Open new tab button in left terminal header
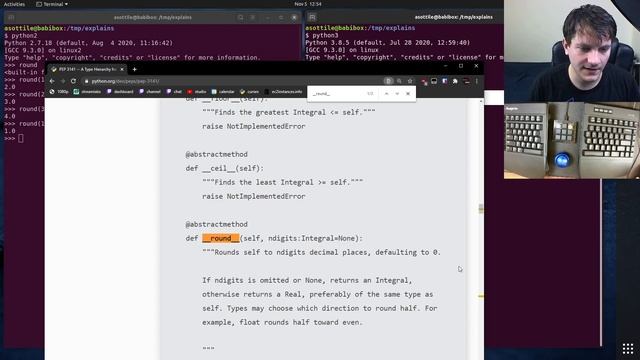Screen dimensions: 640x360 (11, 18)
